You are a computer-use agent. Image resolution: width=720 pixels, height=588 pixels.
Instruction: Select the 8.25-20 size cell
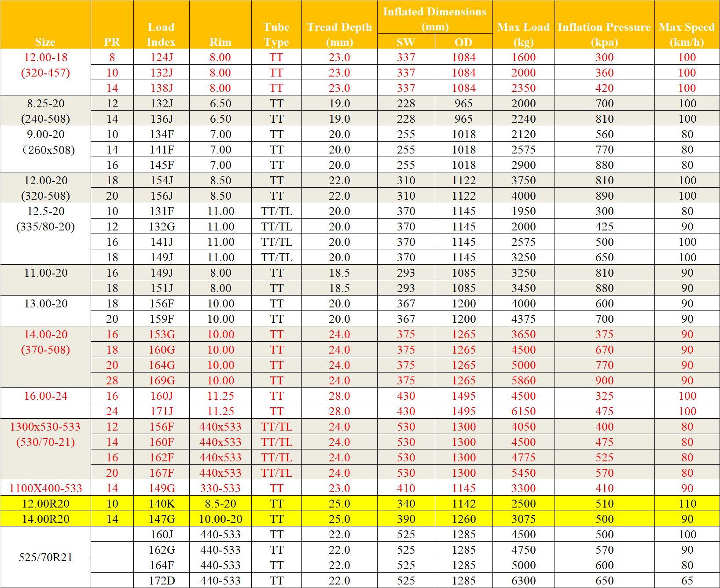click(46, 104)
